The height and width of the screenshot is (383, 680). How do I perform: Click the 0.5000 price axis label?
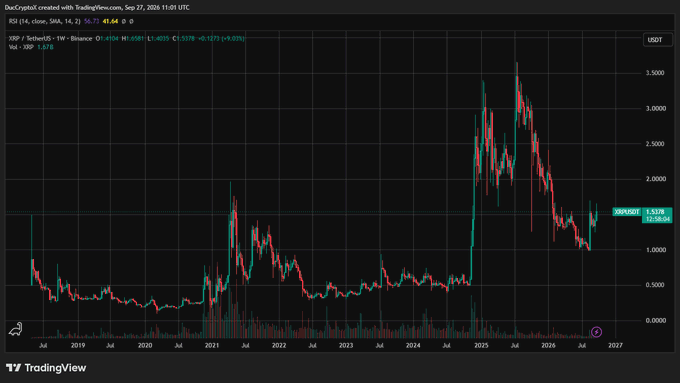coord(655,285)
